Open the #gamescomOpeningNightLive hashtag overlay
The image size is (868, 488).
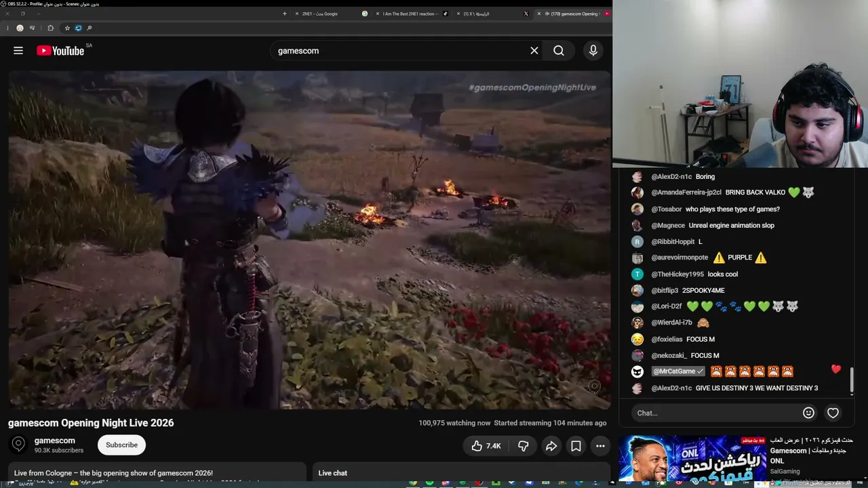click(532, 87)
